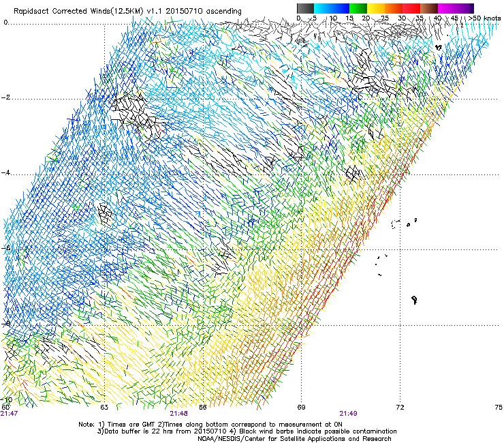This screenshot has width=504, height=443.
Task: Click the "Data buffer is 22 hrs" note line
Action: click(x=247, y=431)
